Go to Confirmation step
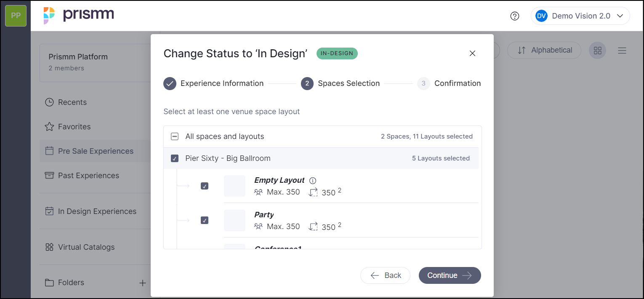The height and width of the screenshot is (299, 644). (x=449, y=83)
